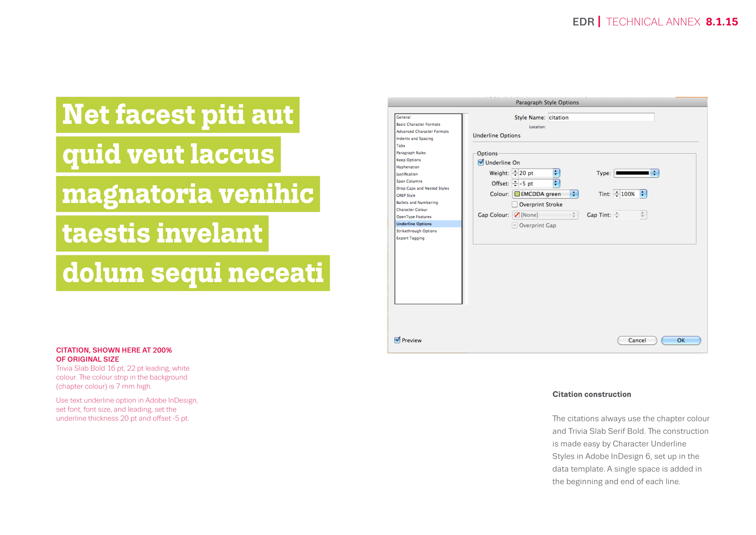Select Character Colour category
The width and height of the screenshot is (756, 535).
(x=412, y=209)
